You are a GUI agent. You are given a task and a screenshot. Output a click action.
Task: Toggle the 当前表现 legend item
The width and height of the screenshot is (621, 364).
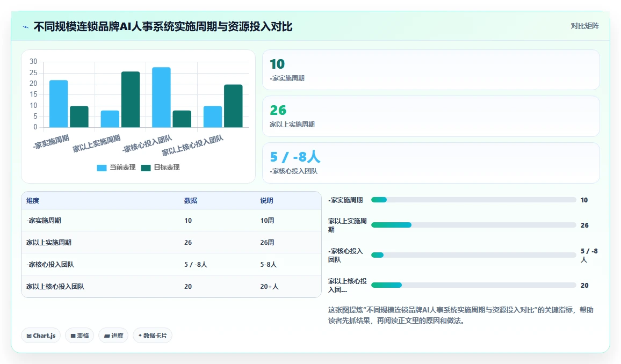click(x=116, y=168)
